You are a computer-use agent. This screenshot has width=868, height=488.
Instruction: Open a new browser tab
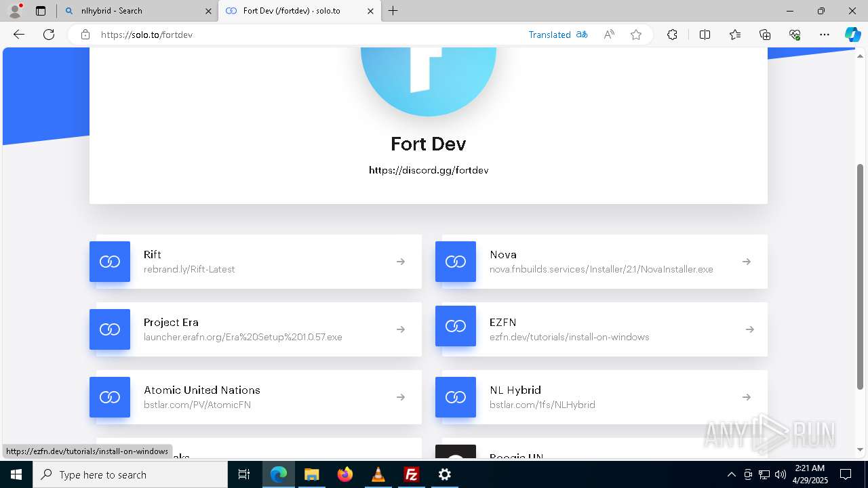393,11
